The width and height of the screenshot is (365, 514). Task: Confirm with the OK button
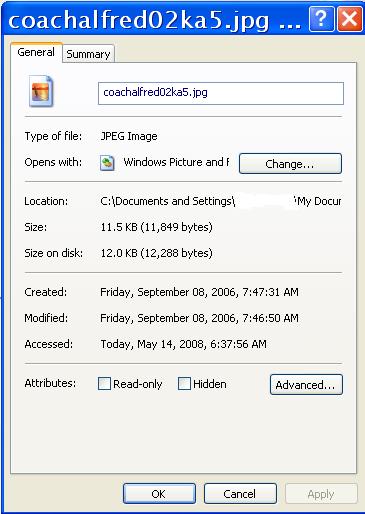pyautogui.click(x=159, y=494)
